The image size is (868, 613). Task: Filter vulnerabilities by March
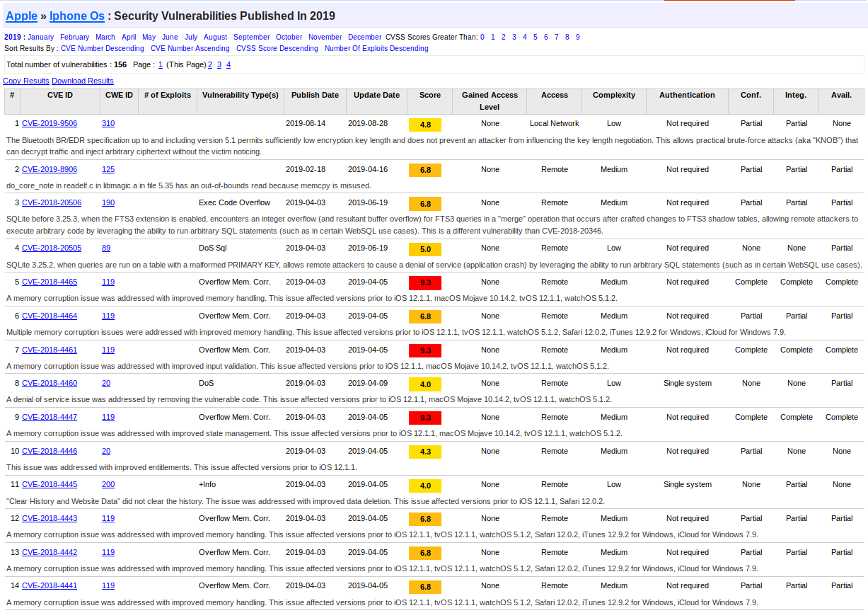point(105,37)
